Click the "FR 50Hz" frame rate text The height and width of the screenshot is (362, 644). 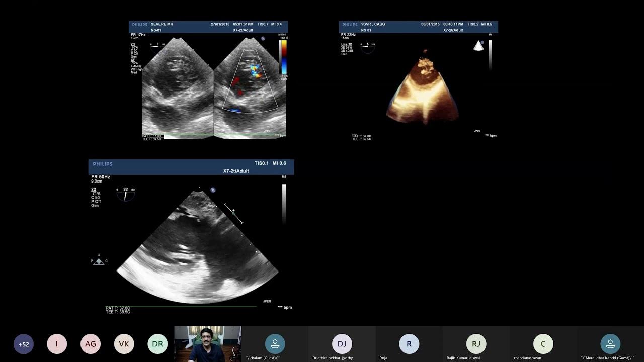pos(101,177)
